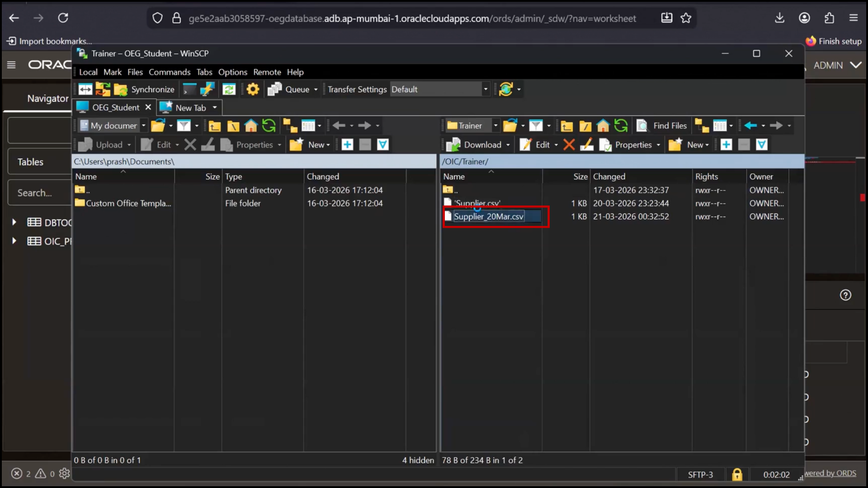The image size is (868, 488).
Task: Click the Compare Directories toolbar icon
Action: 85,89
